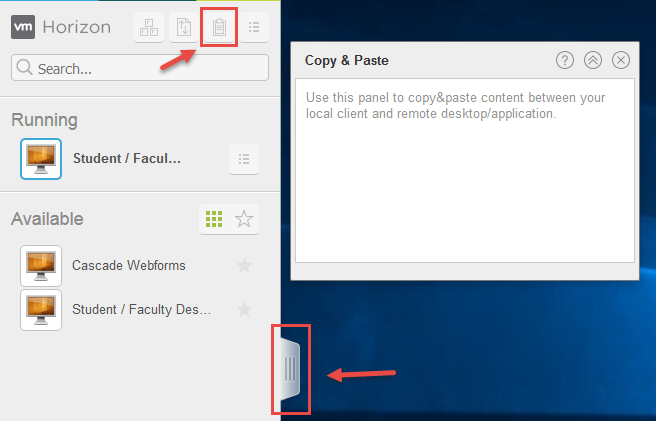Favorite the Student / Faculty Des... item

[244, 310]
